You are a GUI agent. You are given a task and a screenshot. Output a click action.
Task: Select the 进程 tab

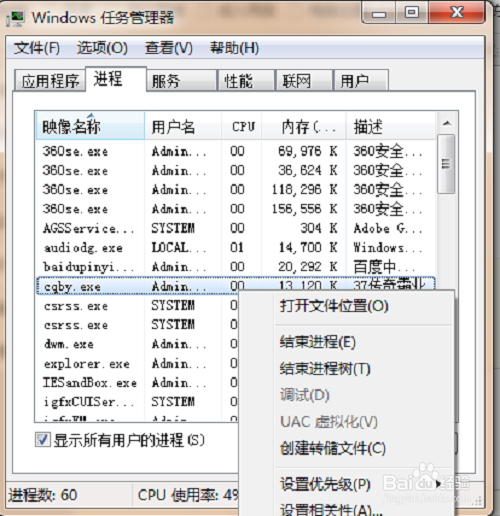point(116,79)
